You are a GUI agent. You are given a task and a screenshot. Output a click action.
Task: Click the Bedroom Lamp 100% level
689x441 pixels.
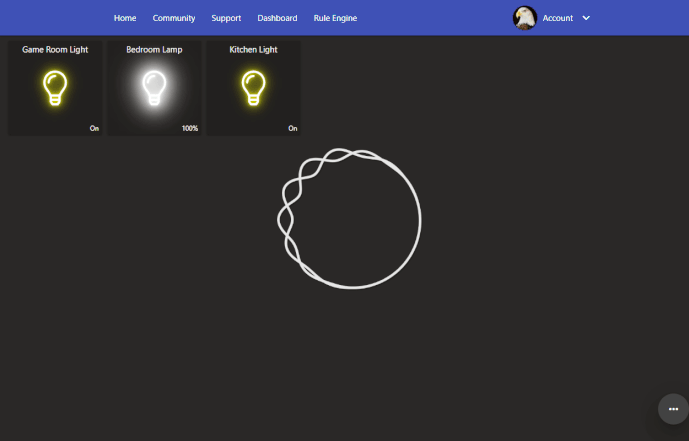pyautogui.click(x=190, y=128)
